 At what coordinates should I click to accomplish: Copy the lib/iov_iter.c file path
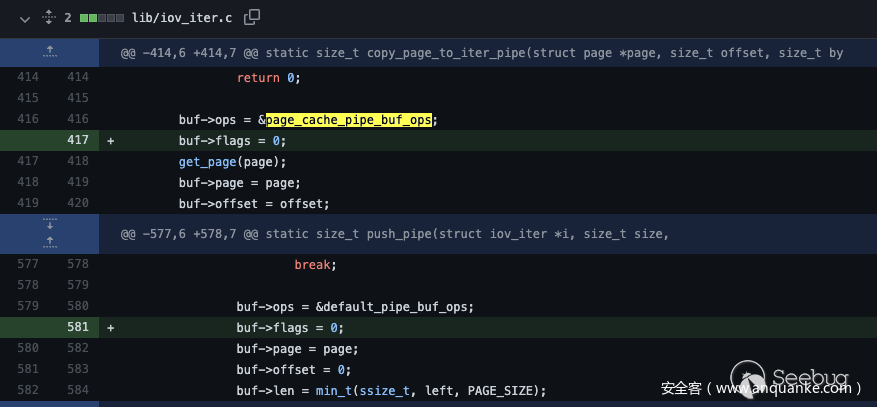pyautogui.click(x=252, y=17)
